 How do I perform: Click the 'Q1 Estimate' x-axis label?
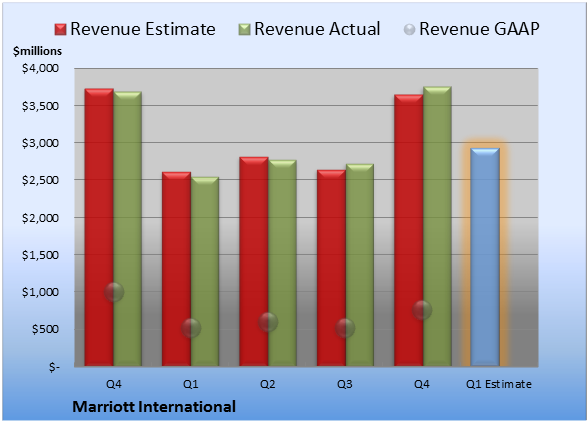499,384
